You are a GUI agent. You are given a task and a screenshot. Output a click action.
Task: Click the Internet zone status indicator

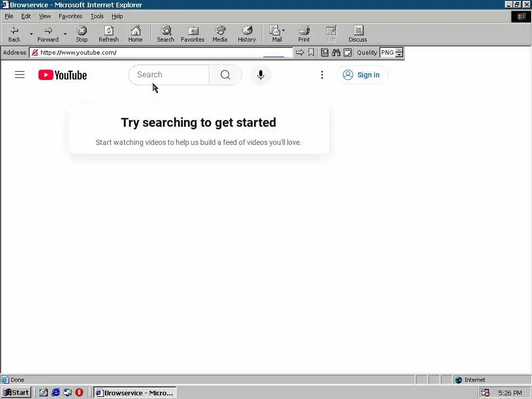click(x=470, y=380)
